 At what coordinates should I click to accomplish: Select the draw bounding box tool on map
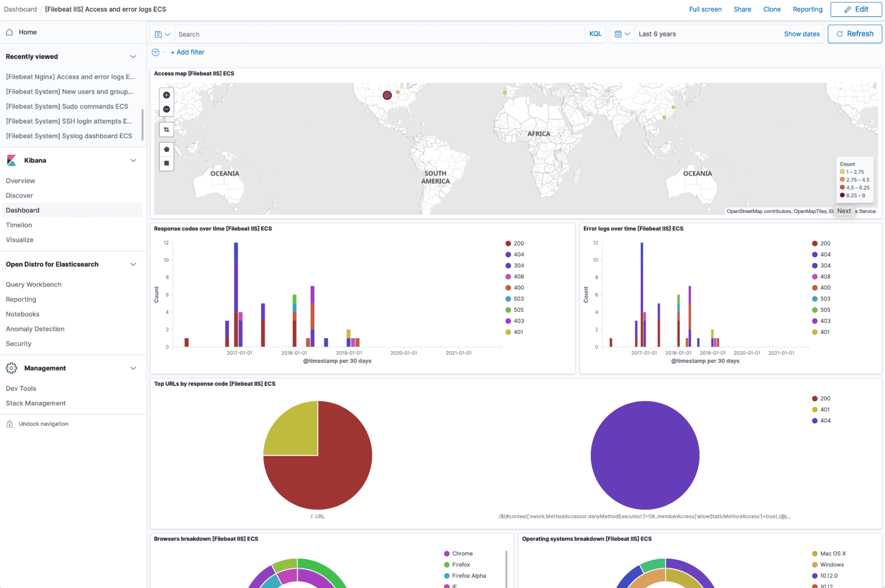(x=166, y=163)
